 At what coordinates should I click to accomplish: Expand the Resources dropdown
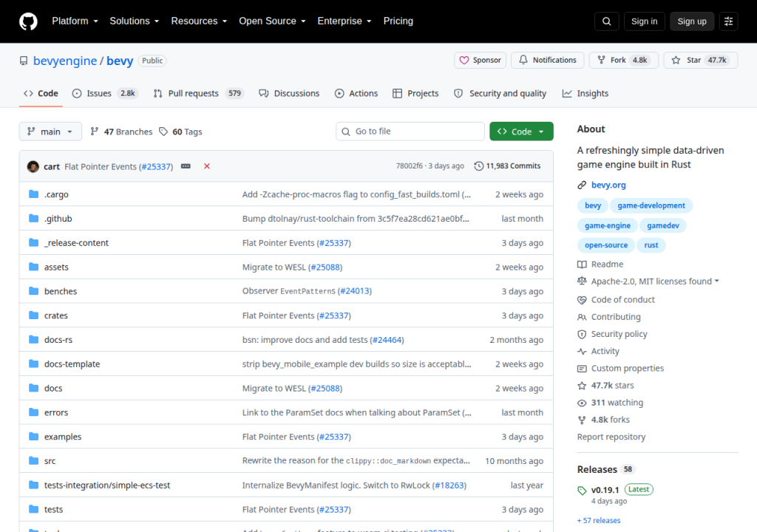point(199,21)
